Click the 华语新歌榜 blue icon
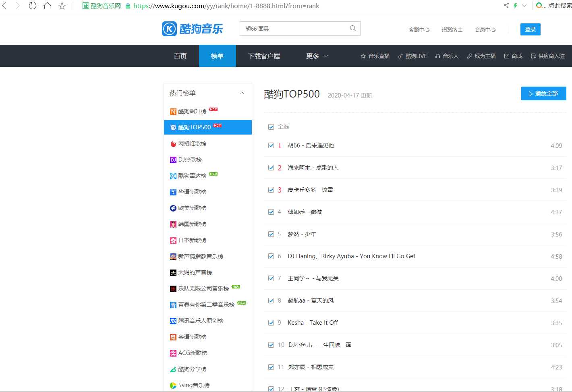The height and width of the screenshot is (392, 572). pyautogui.click(x=173, y=192)
